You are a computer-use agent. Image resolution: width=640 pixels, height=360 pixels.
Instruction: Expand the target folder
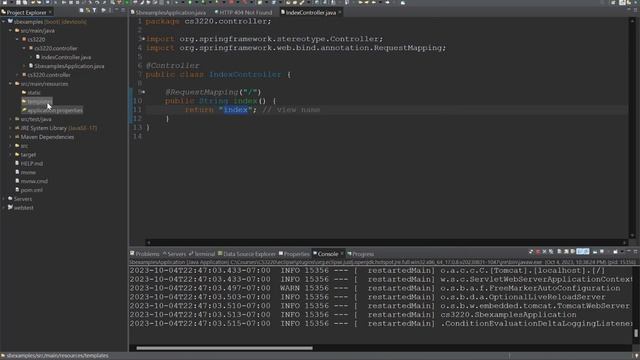pos(11,155)
